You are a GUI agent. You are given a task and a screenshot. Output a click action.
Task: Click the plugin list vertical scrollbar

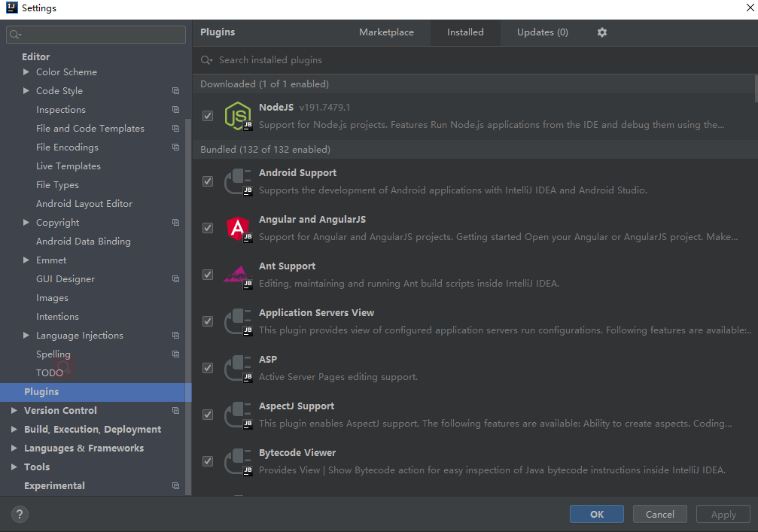pyautogui.click(x=756, y=89)
